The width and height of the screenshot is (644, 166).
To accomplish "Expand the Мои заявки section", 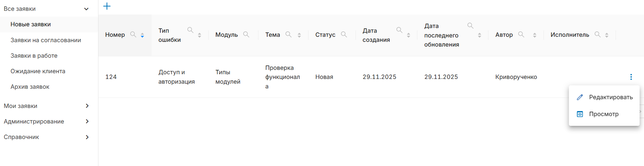I will pos(87,106).
